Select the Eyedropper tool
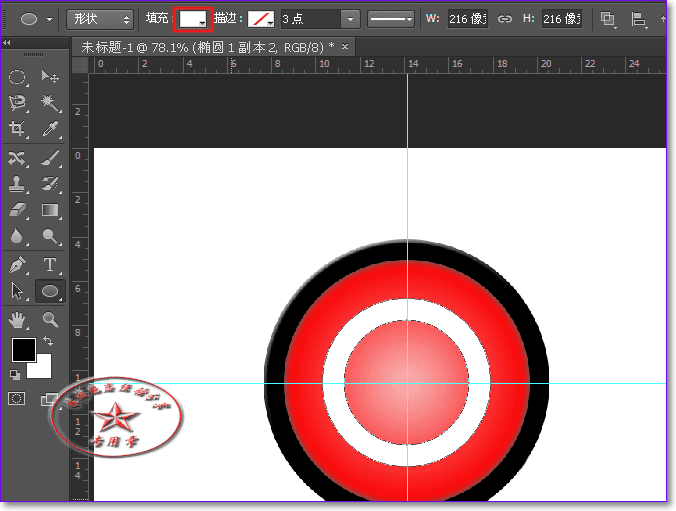 tap(49, 129)
